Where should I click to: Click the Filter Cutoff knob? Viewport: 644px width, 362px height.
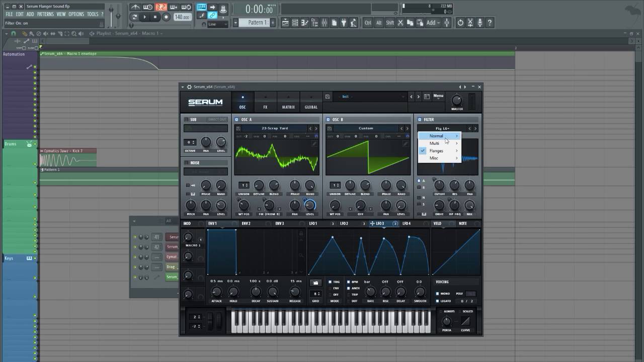(439, 185)
